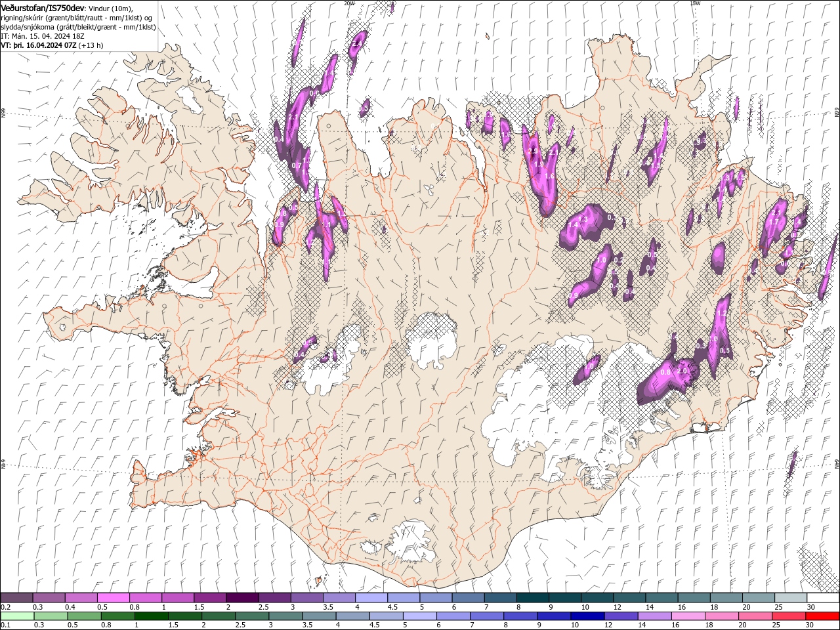Select the dark green 1 rain legend swatch
Screen dimensions: 840x630
click(x=152, y=616)
